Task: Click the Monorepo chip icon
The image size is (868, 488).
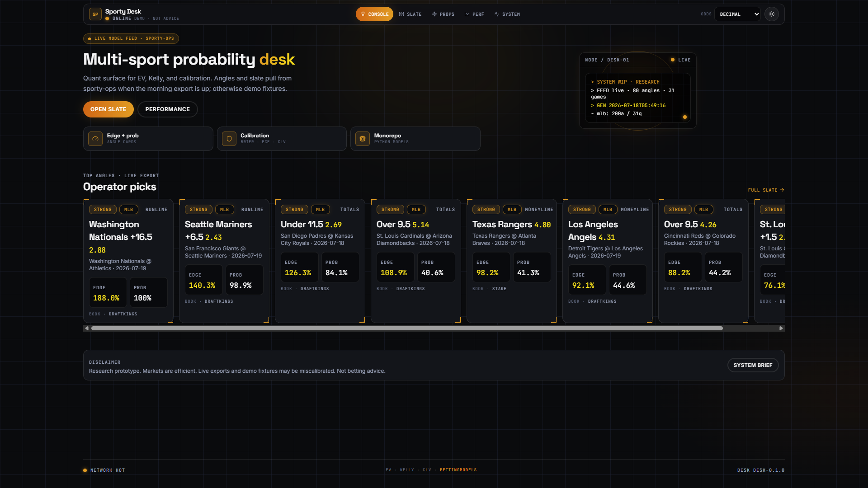Action: [x=363, y=139]
